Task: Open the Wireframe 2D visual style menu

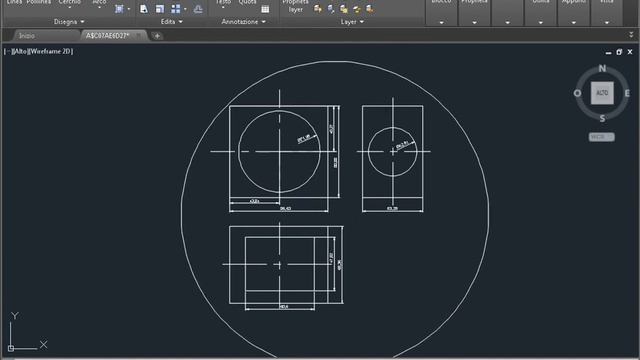Action: pos(51,51)
